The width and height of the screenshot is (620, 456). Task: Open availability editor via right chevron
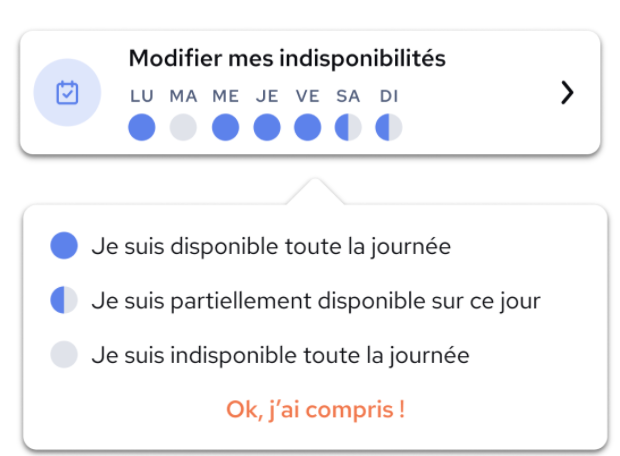click(x=567, y=93)
